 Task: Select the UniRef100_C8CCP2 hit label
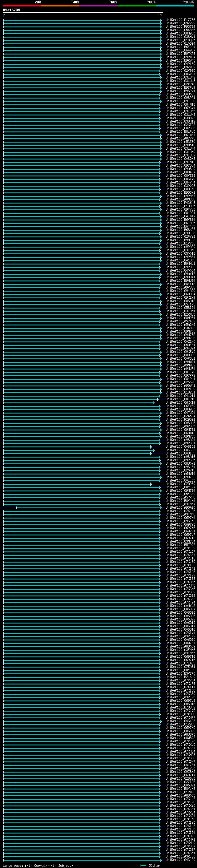coord(180,450)
